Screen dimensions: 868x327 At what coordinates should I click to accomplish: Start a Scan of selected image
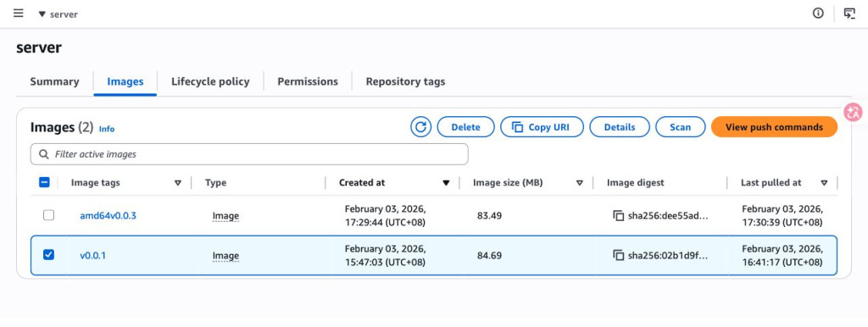[x=681, y=127]
